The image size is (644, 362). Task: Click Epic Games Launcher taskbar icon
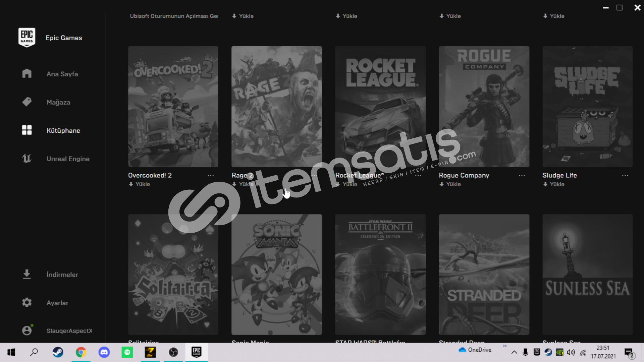point(197,352)
